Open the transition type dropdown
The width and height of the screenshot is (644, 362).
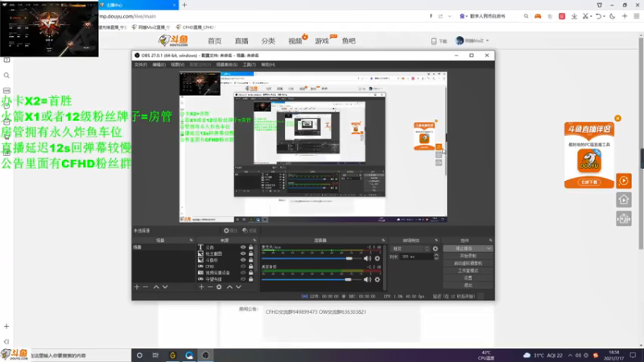click(411, 249)
